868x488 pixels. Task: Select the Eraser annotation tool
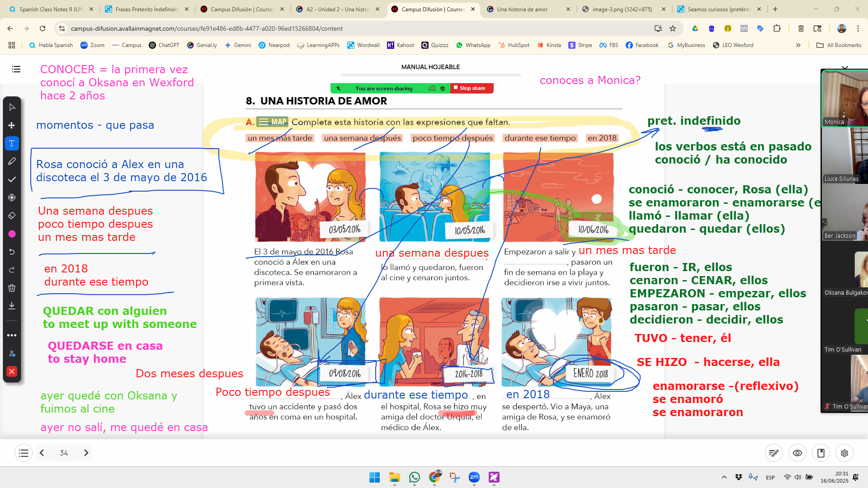[x=12, y=216]
